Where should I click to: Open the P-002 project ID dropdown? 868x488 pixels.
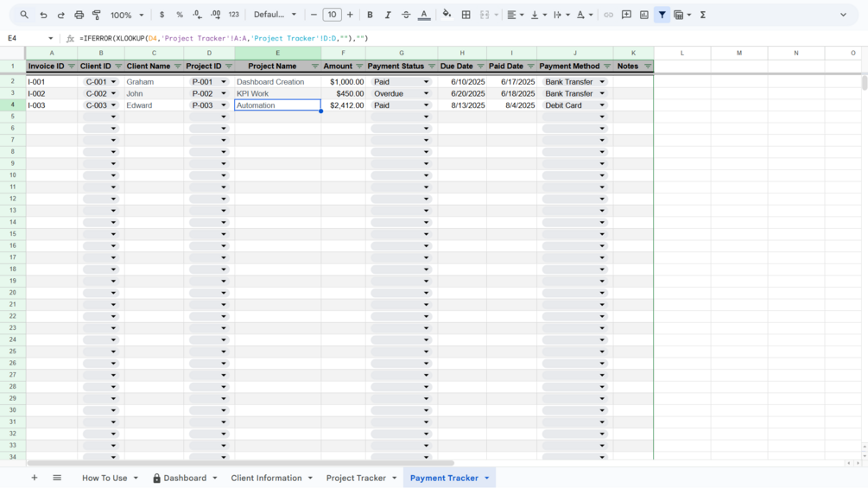pos(224,93)
